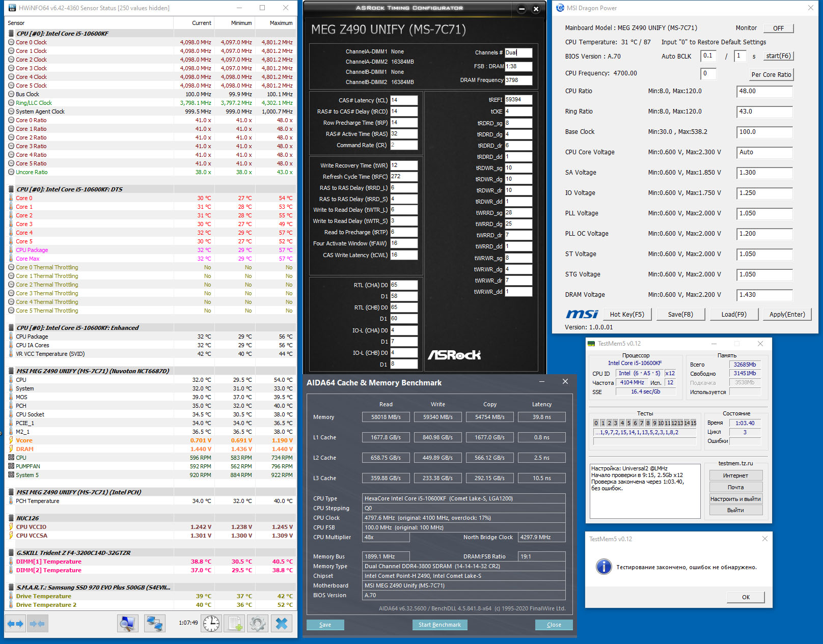This screenshot has height=644, width=823.
Task: Click chip icon beside G.SKILL Trident Z group
Action: (11, 553)
